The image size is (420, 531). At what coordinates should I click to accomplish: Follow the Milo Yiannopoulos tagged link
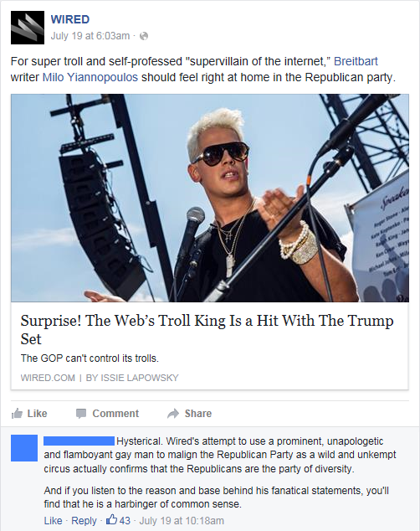(x=90, y=77)
